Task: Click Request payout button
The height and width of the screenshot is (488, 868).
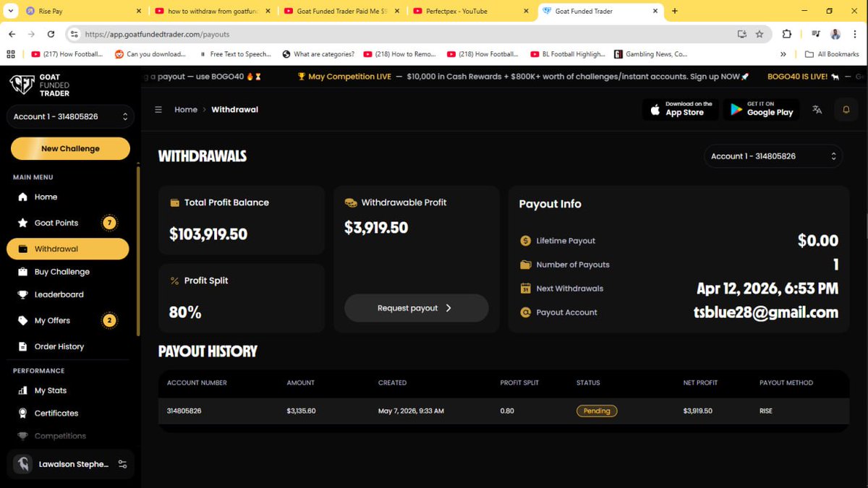Action: (416, 308)
